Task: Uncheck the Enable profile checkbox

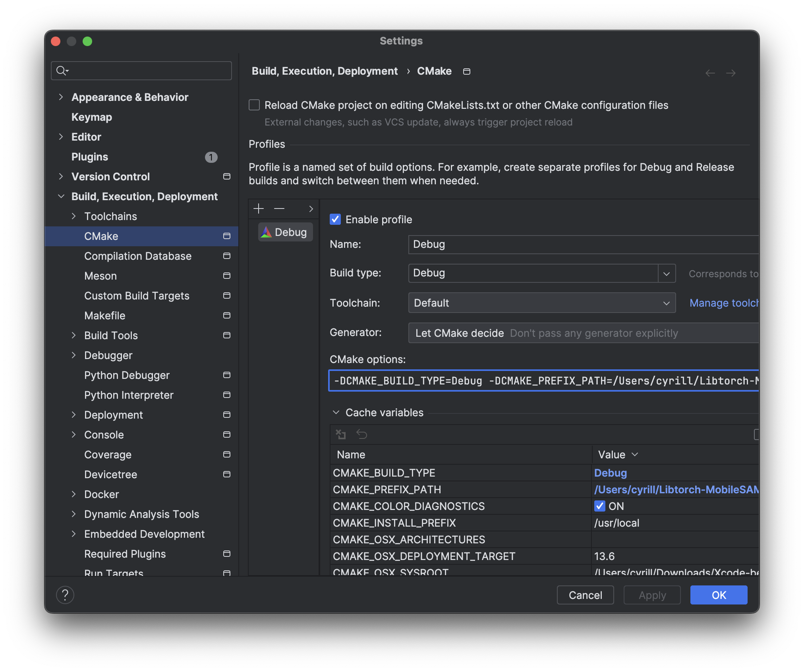Action: click(335, 219)
